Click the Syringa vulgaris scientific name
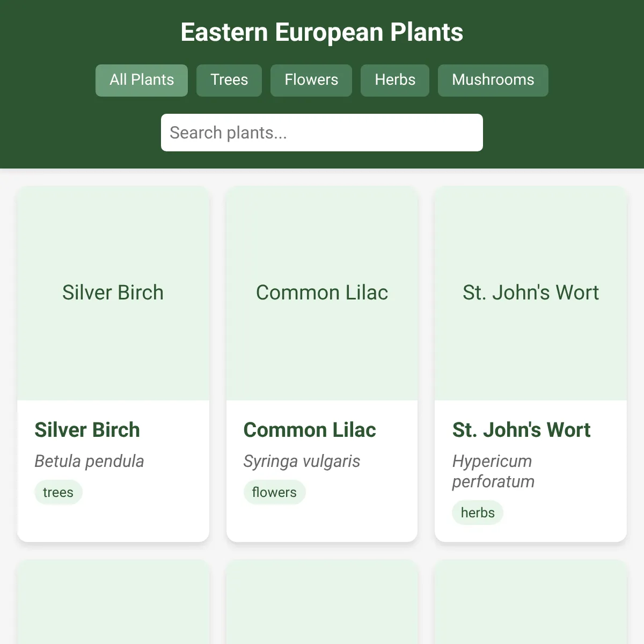 (302, 461)
